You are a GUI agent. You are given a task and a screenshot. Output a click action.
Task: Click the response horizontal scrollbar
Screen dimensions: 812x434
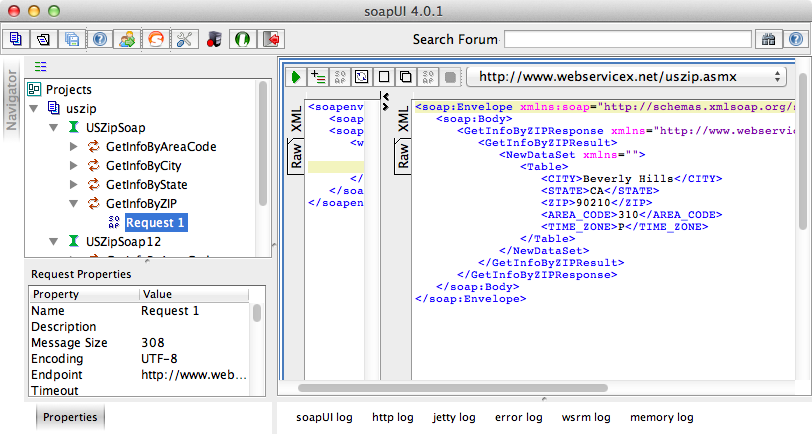(x=453, y=388)
